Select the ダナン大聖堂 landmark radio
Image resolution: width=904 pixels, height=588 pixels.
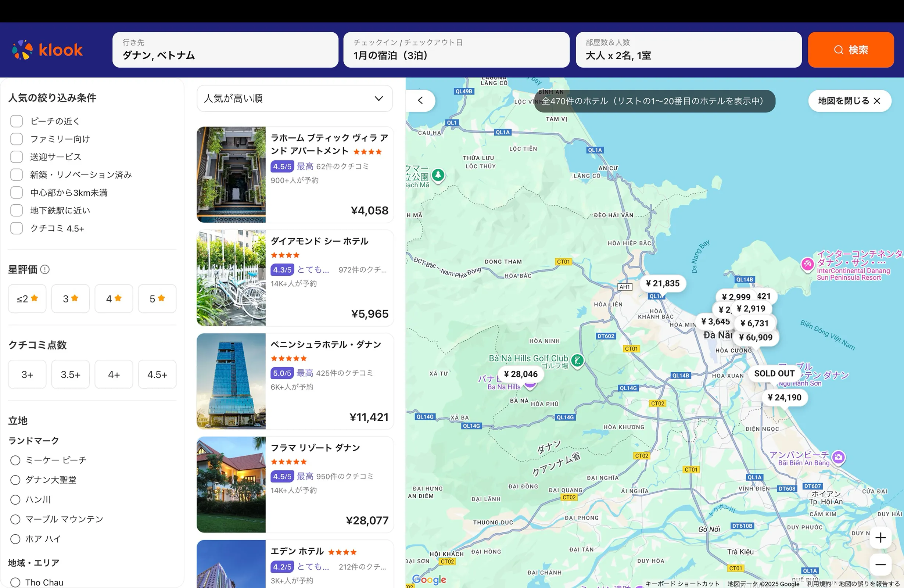pyautogui.click(x=15, y=480)
